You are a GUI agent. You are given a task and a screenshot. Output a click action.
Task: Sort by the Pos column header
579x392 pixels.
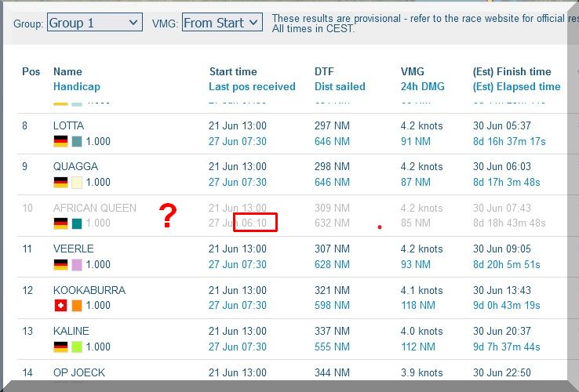click(31, 71)
